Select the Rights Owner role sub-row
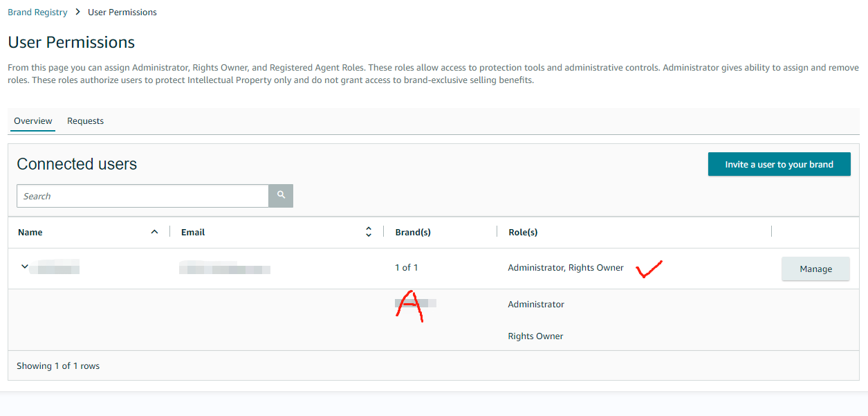This screenshot has width=868, height=416. 535,336
